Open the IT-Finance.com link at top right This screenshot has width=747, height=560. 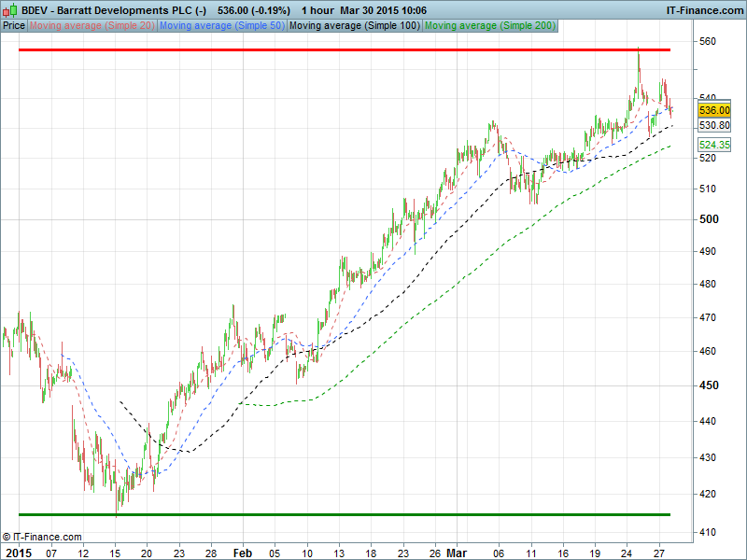pyautogui.click(x=703, y=9)
